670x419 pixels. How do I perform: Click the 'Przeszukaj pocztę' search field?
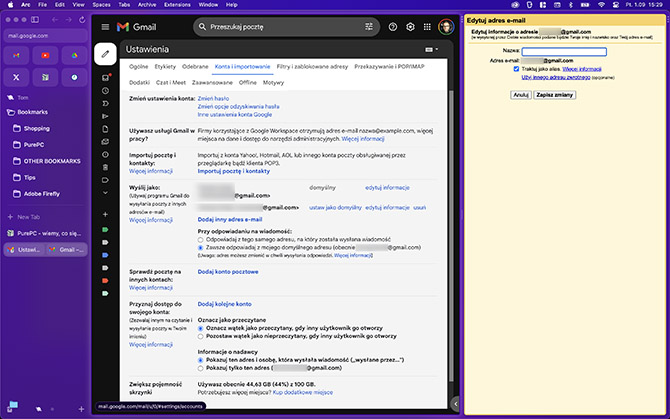pyautogui.click(x=284, y=27)
